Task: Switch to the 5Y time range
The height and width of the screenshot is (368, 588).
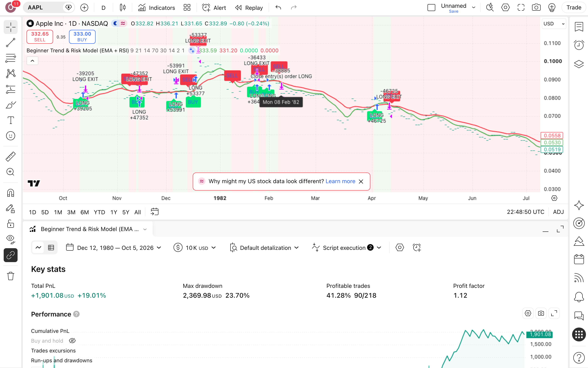Action: click(x=126, y=212)
